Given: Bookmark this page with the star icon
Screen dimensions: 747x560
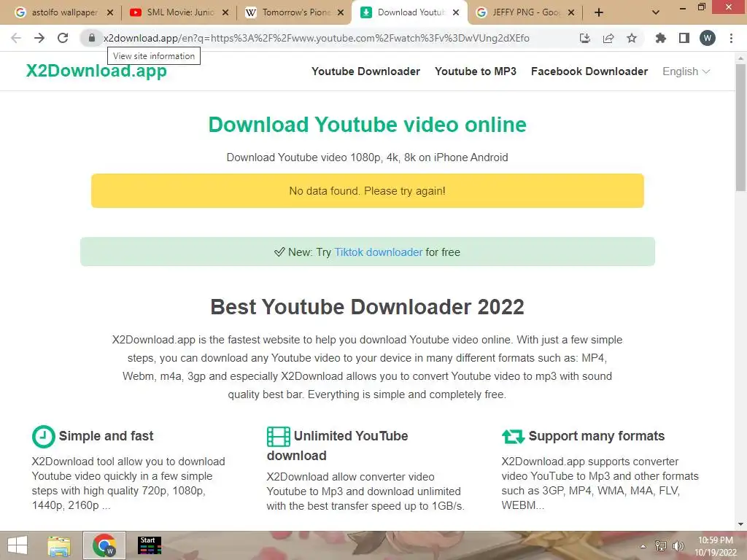Looking at the screenshot, I should pos(632,38).
